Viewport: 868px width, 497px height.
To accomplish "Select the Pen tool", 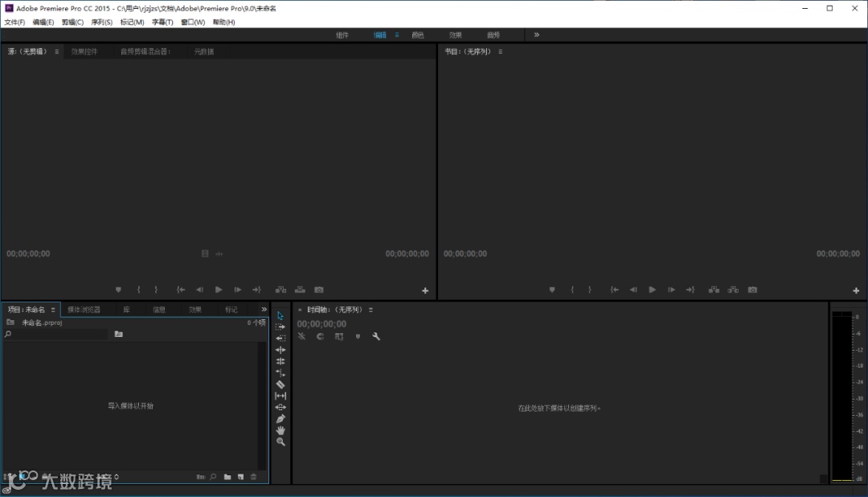I will click(x=280, y=419).
